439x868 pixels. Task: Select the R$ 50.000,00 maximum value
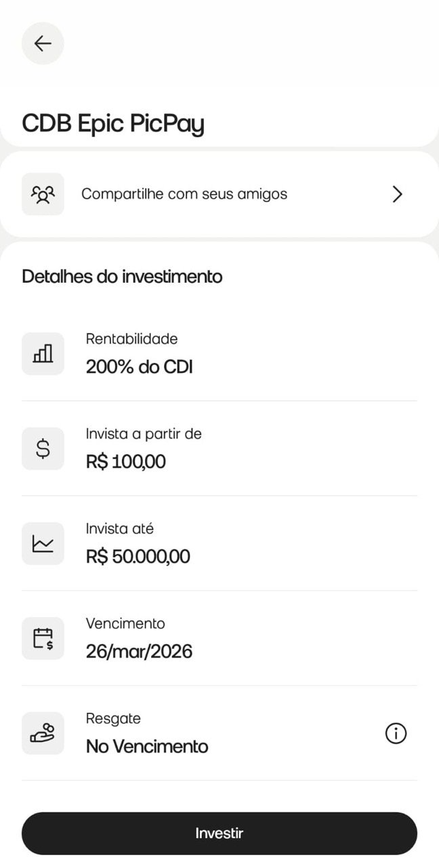tap(138, 557)
